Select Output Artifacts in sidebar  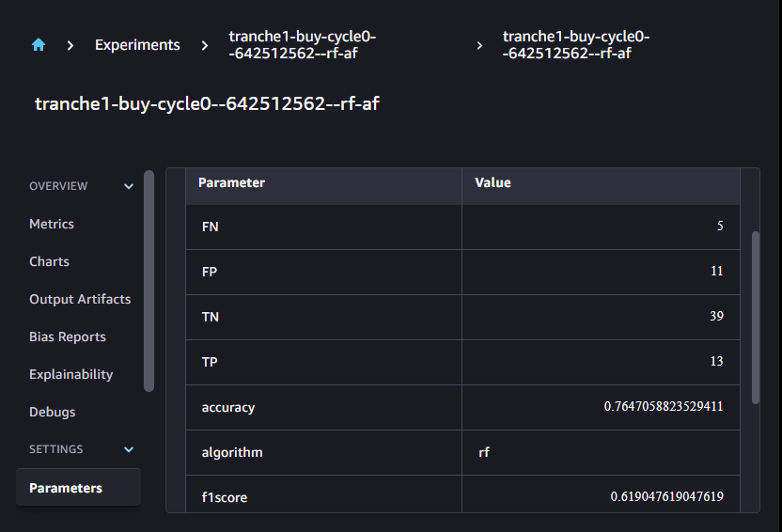[80, 299]
